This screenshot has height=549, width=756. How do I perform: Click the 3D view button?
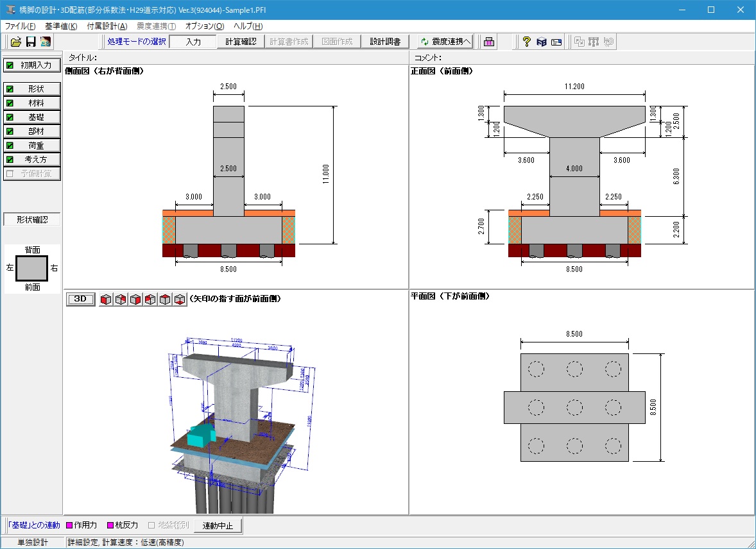pyautogui.click(x=80, y=300)
